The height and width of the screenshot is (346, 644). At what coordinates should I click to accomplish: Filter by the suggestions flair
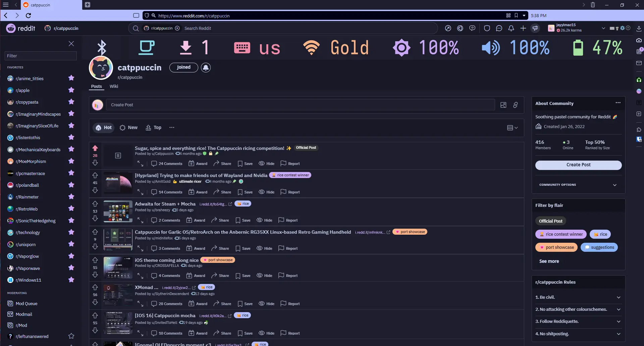pyautogui.click(x=599, y=247)
